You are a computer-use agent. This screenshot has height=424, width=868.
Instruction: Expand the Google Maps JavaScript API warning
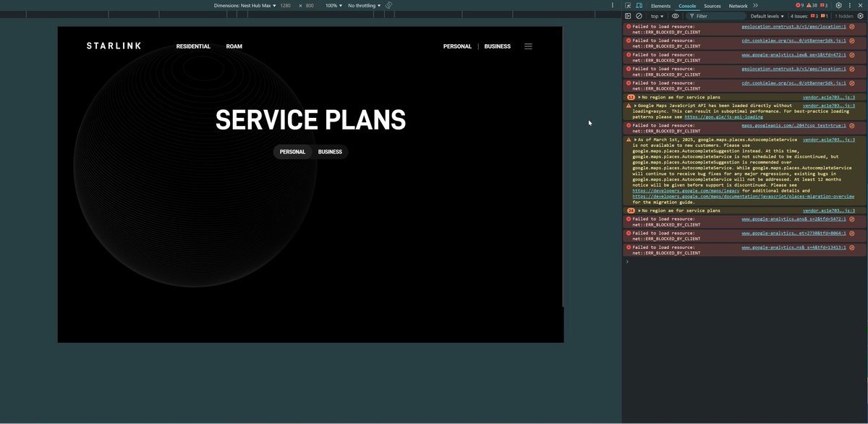(635, 106)
